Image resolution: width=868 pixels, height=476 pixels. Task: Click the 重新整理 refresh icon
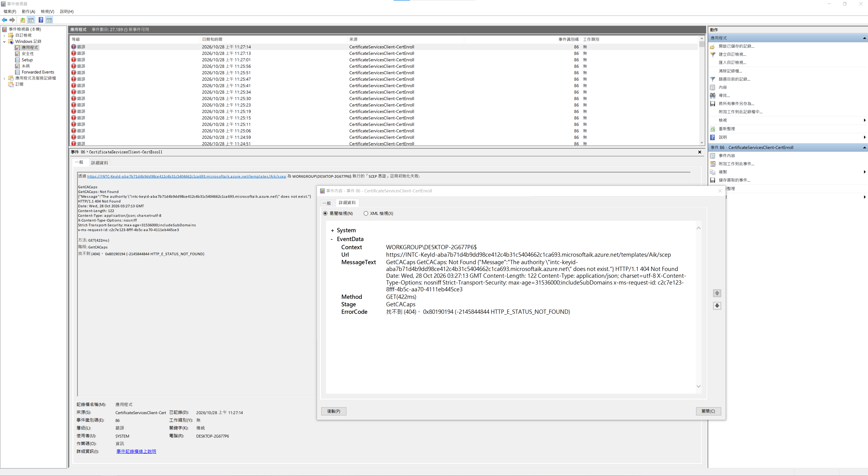tap(713, 129)
